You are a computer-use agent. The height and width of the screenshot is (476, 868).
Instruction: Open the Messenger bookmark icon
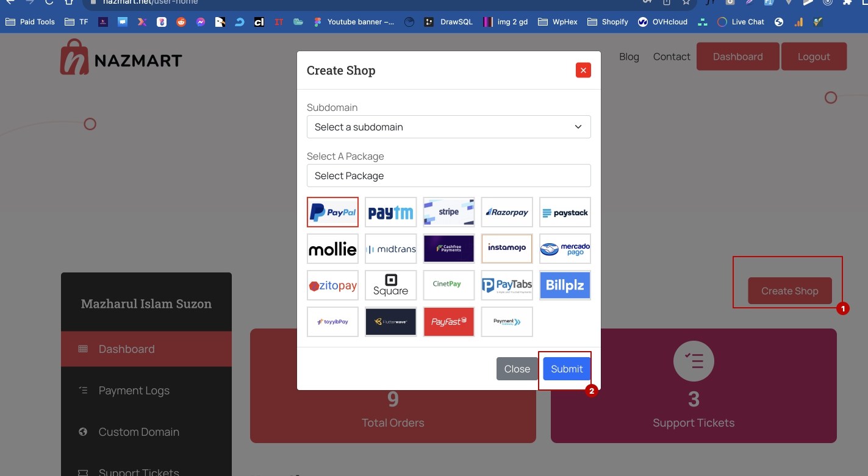[201, 22]
